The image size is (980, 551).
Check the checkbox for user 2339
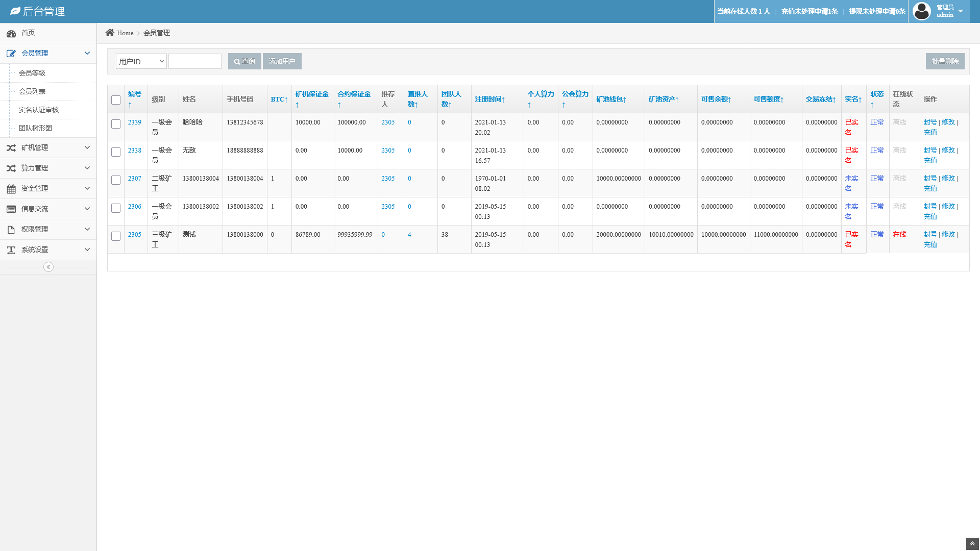tap(116, 124)
